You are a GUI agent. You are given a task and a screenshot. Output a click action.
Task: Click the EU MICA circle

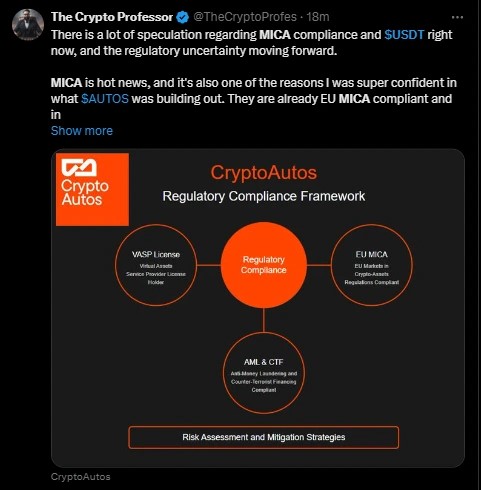tap(372, 265)
